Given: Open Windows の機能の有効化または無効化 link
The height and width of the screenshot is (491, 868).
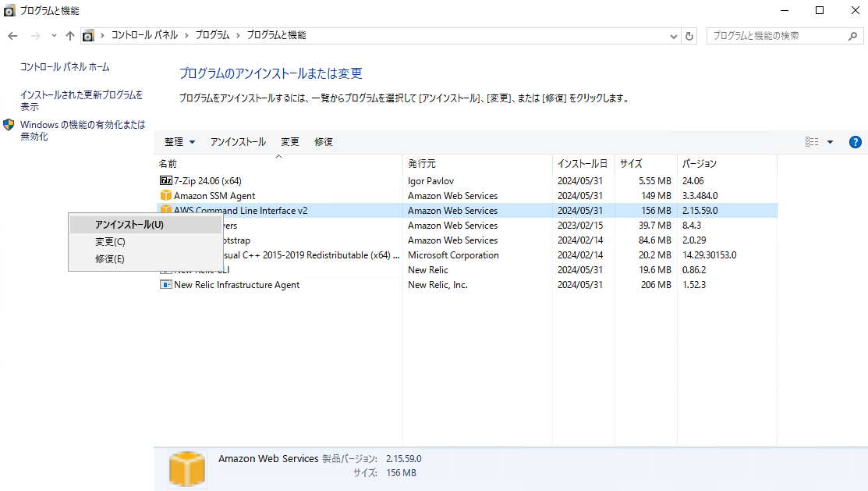Looking at the screenshot, I should click(x=83, y=130).
